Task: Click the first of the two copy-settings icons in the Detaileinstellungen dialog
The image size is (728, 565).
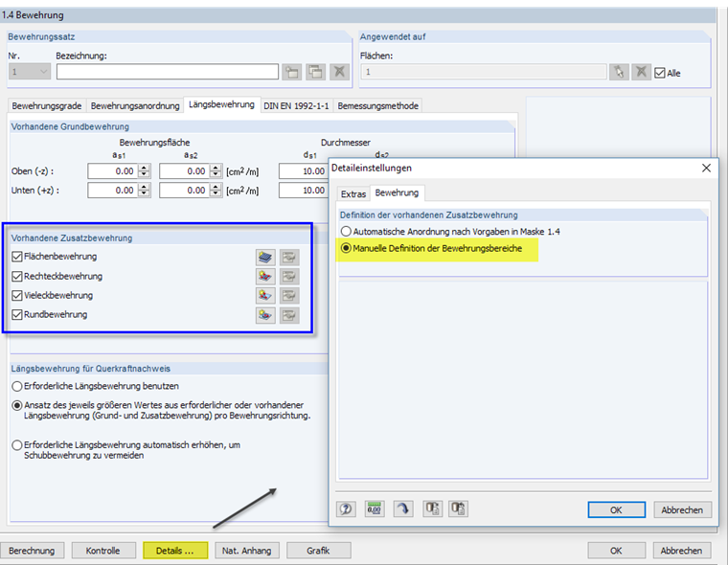Action: [x=432, y=508]
